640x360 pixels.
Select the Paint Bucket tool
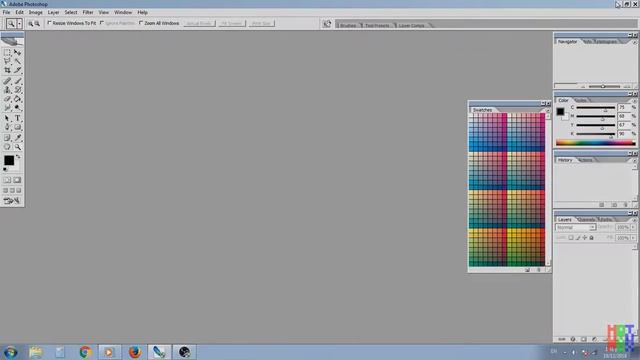click(18, 99)
